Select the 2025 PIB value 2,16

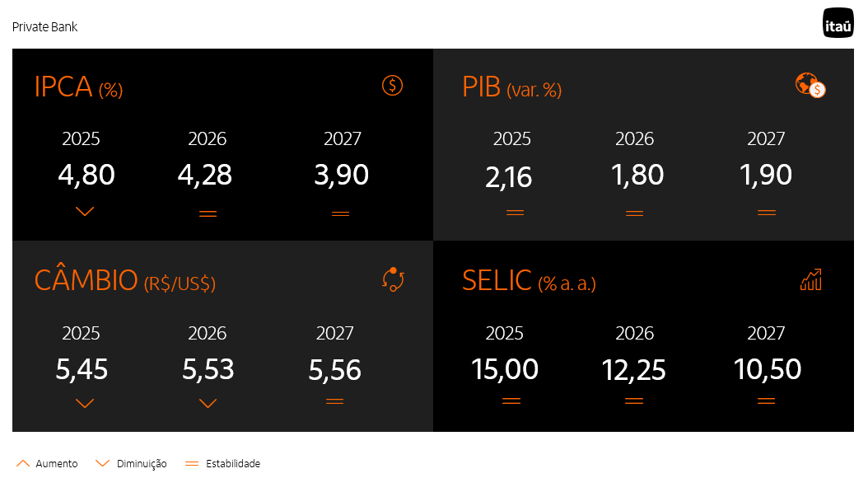click(509, 177)
